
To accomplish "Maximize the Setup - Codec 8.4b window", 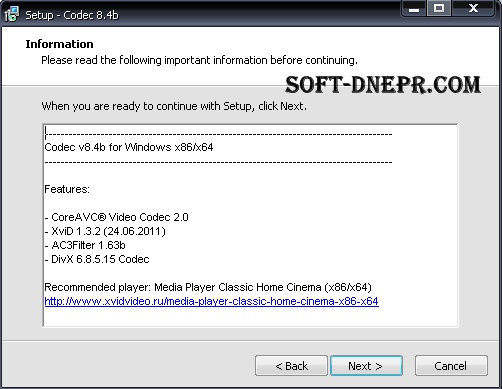I will (439, 8).
